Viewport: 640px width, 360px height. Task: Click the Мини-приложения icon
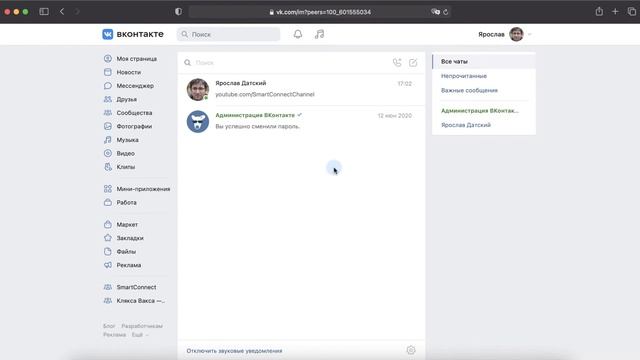(108, 189)
